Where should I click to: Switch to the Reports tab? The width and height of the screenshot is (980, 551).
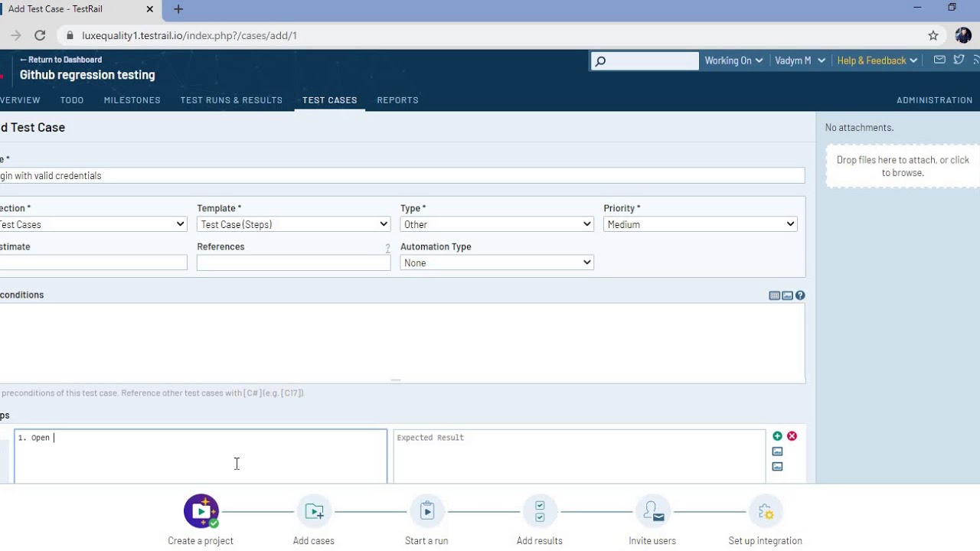click(x=397, y=100)
